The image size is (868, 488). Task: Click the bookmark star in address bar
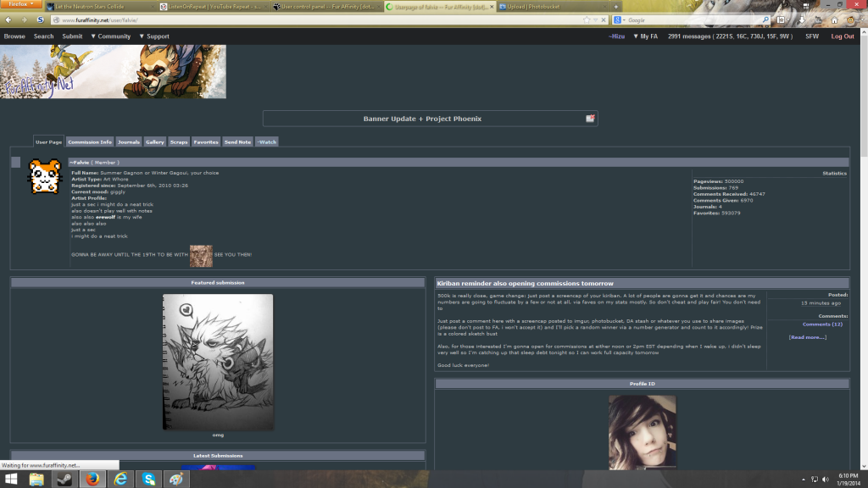pyautogui.click(x=587, y=19)
